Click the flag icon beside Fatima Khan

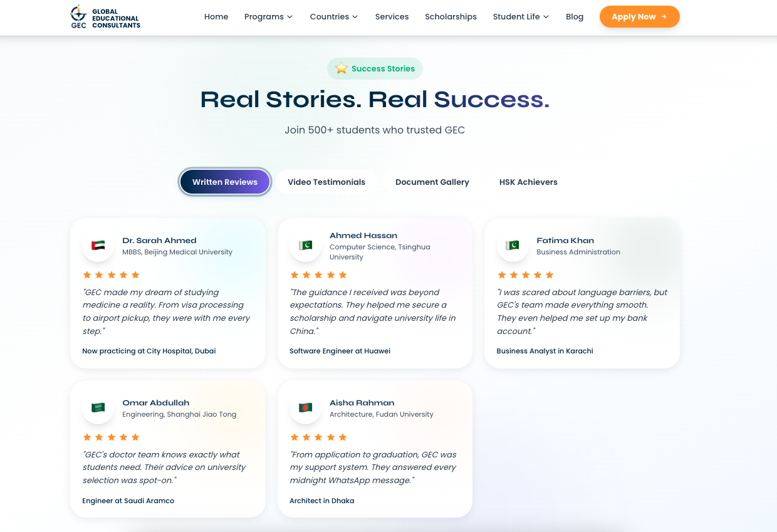(513, 246)
